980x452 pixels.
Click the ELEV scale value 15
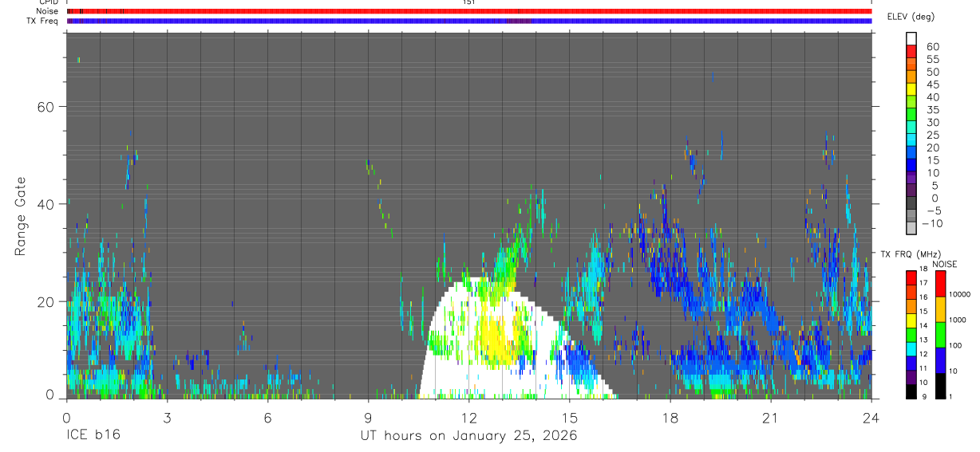tap(931, 160)
